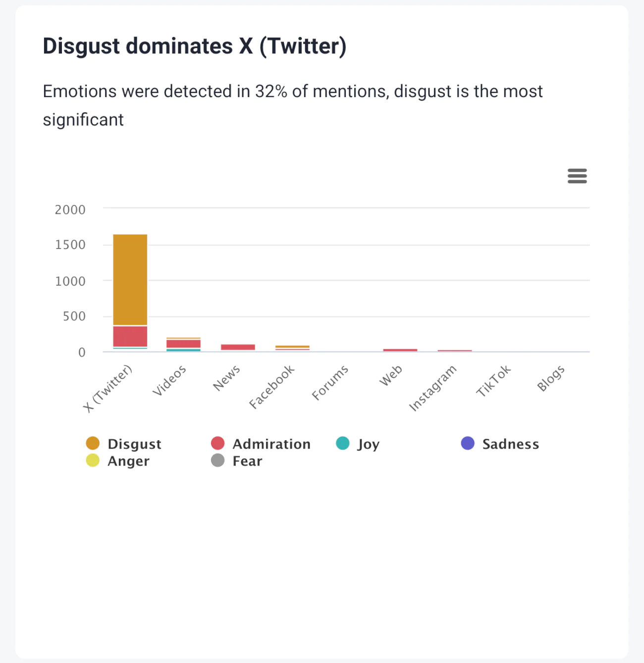
Task: Click the News admiration bar
Action: pyautogui.click(x=237, y=347)
